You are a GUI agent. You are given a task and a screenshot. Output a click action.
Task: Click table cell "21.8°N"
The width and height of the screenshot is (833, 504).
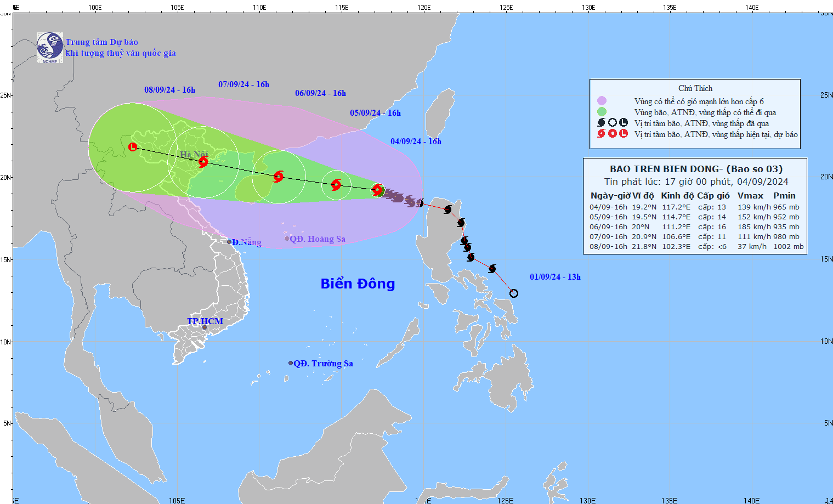coord(644,247)
